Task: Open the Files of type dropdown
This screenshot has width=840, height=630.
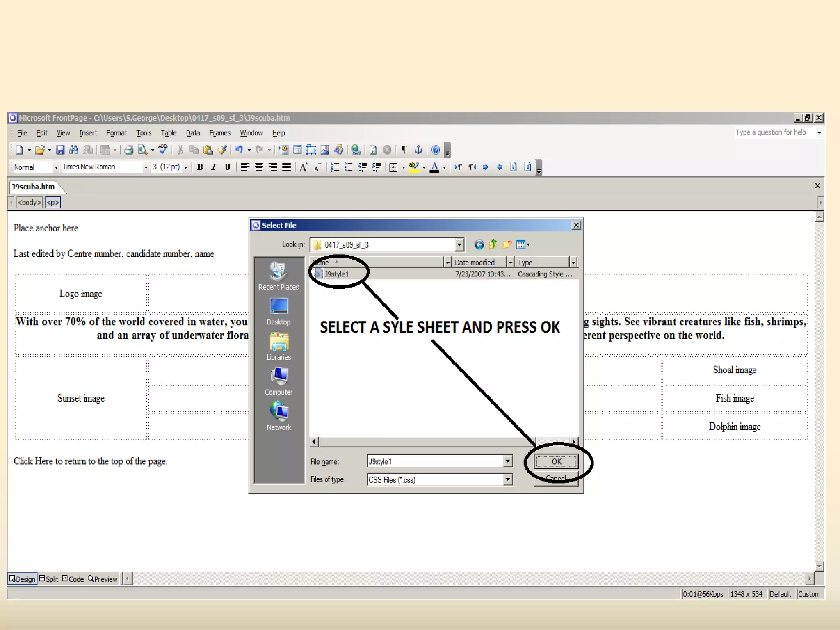Action: coord(508,479)
